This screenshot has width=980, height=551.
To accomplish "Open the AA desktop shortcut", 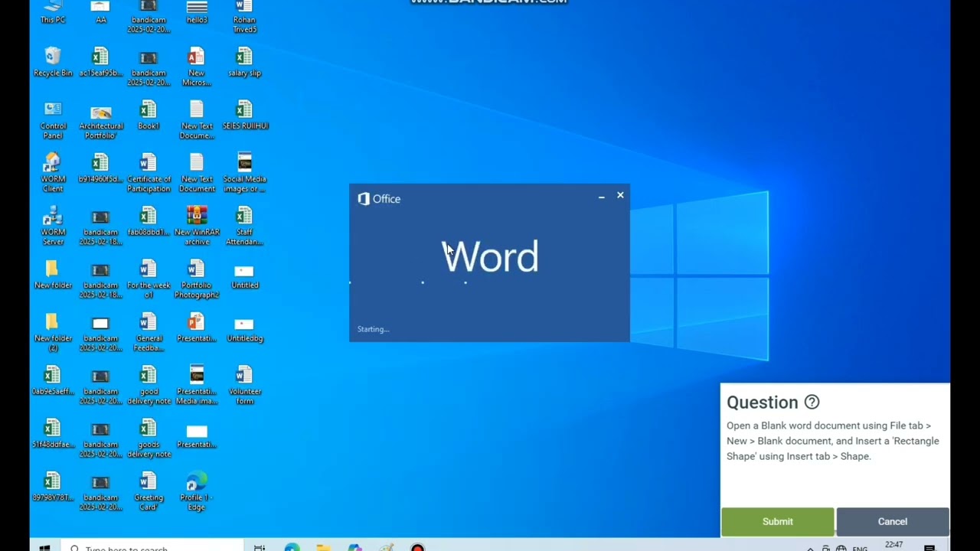I will 100,11.
